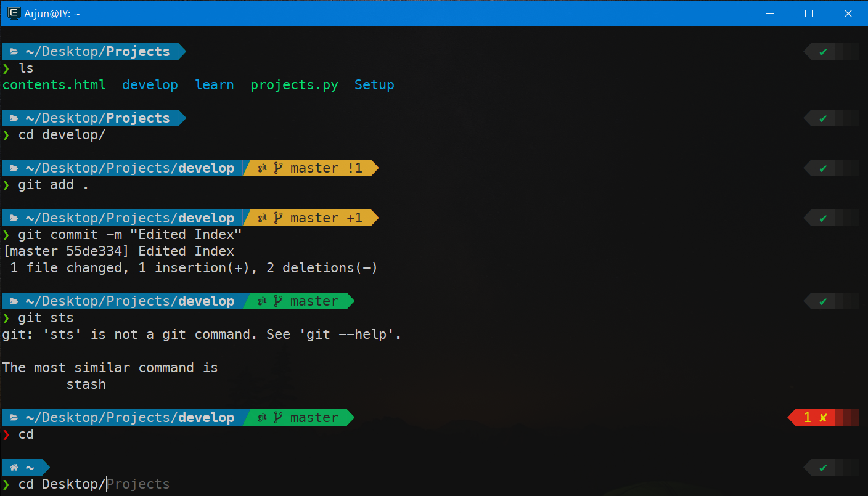Click the 'ls' command text
This screenshot has width=868, height=496.
[26, 68]
